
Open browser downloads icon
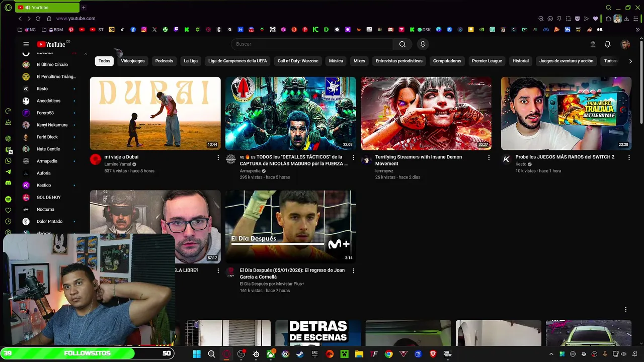(626, 19)
